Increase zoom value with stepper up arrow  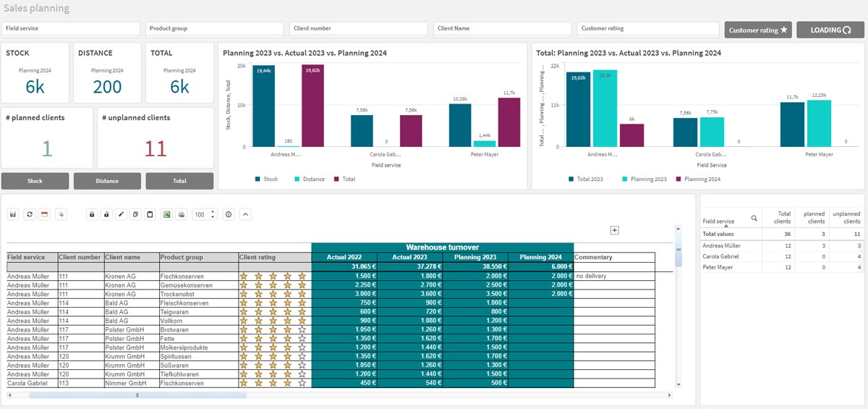213,212
